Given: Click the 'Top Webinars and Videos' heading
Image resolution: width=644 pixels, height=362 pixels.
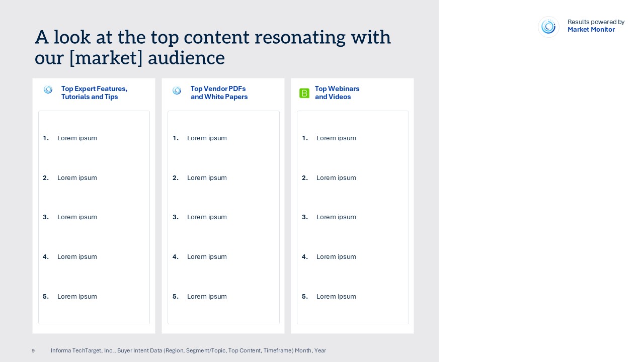Looking at the screenshot, I should (x=337, y=93).
